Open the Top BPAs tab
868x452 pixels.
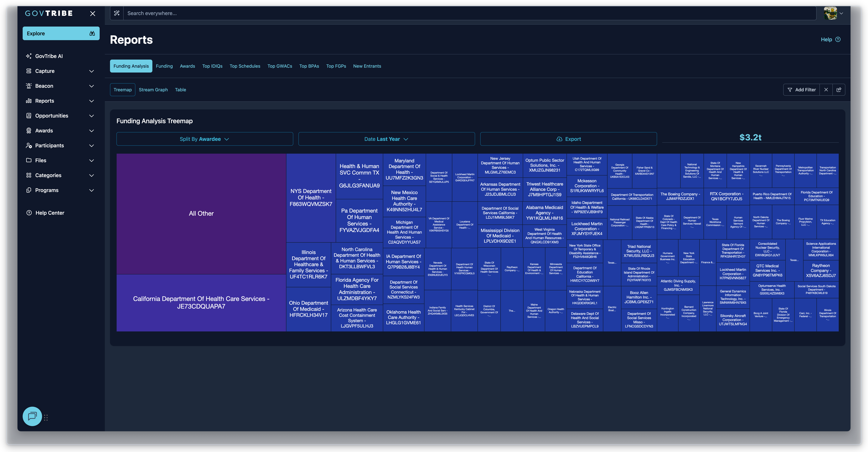click(x=309, y=66)
